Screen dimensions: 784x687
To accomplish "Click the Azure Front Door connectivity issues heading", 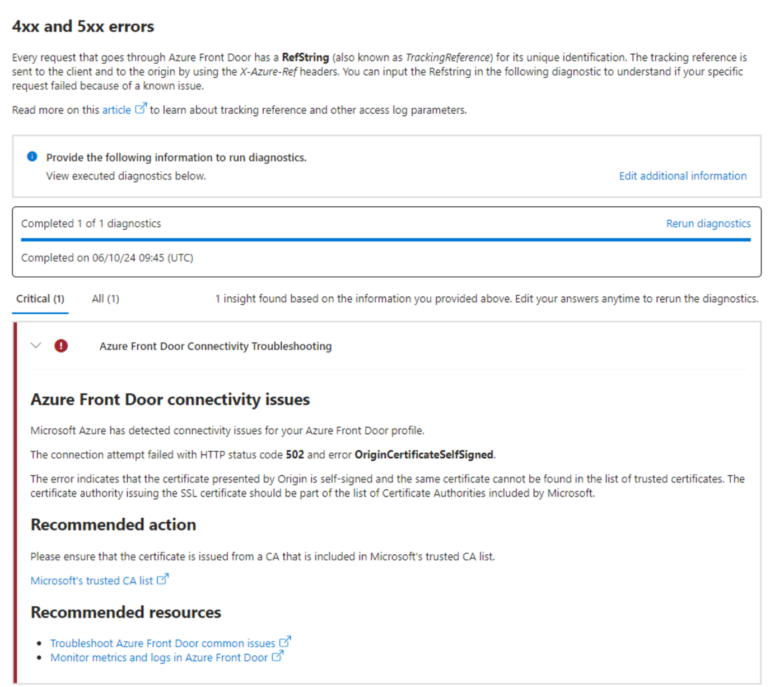I will pyautogui.click(x=170, y=399).
